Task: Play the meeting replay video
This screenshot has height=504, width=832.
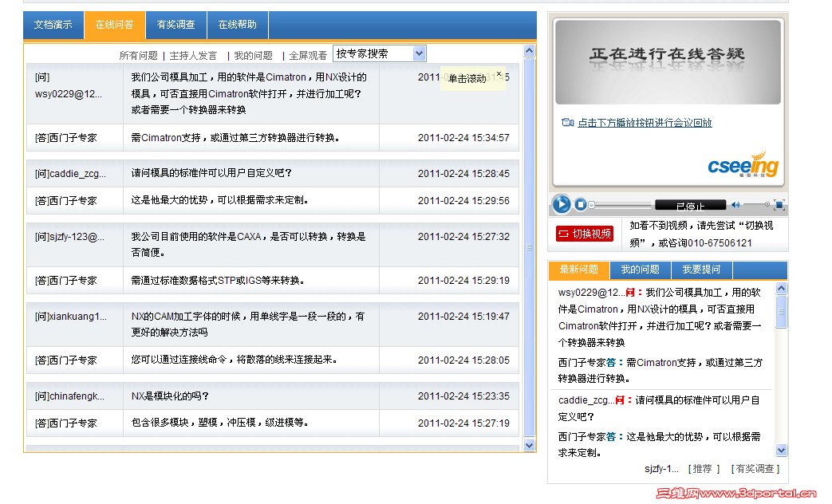Action: coord(562,204)
